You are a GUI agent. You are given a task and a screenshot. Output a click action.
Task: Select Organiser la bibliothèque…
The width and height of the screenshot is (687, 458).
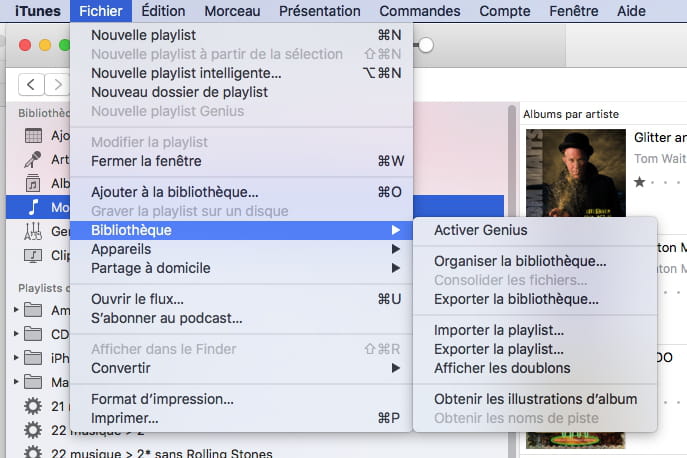(x=535, y=261)
